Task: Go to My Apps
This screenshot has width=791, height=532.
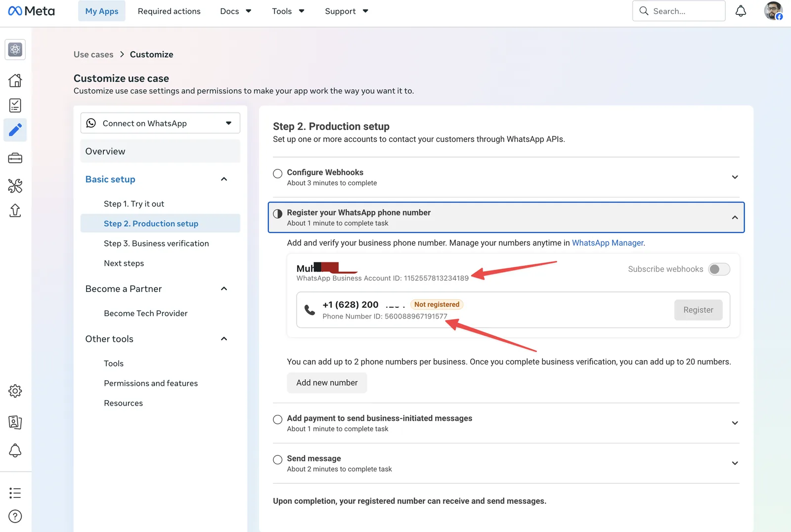Action: 102,11
